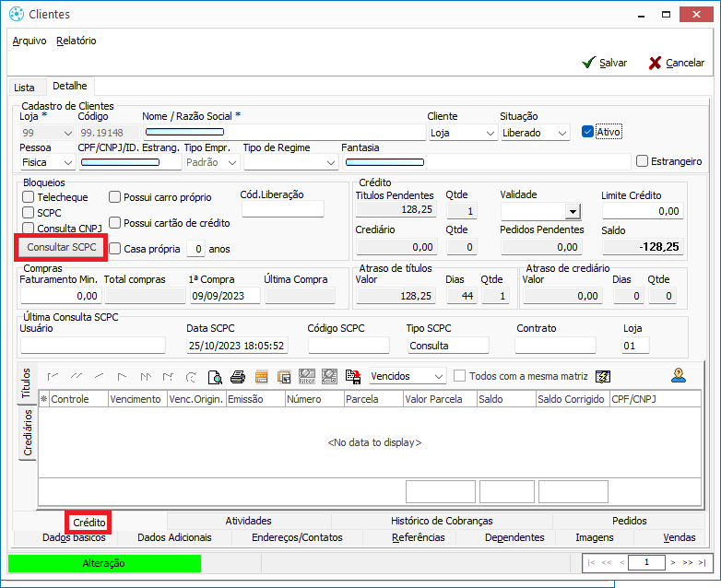Check the Telecheque checkbox
The width and height of the screenshot is (721, 588).
point(28,196)
